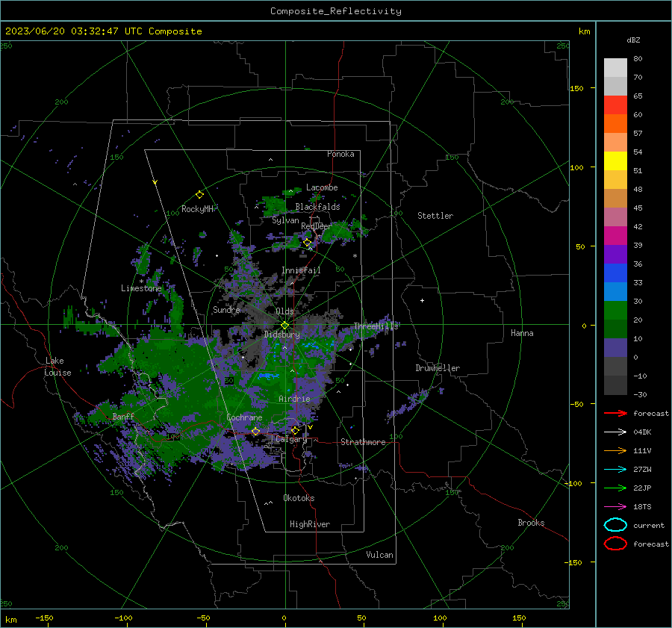Select the orange 111V arrow icon
672x628 pixels.
615,450
